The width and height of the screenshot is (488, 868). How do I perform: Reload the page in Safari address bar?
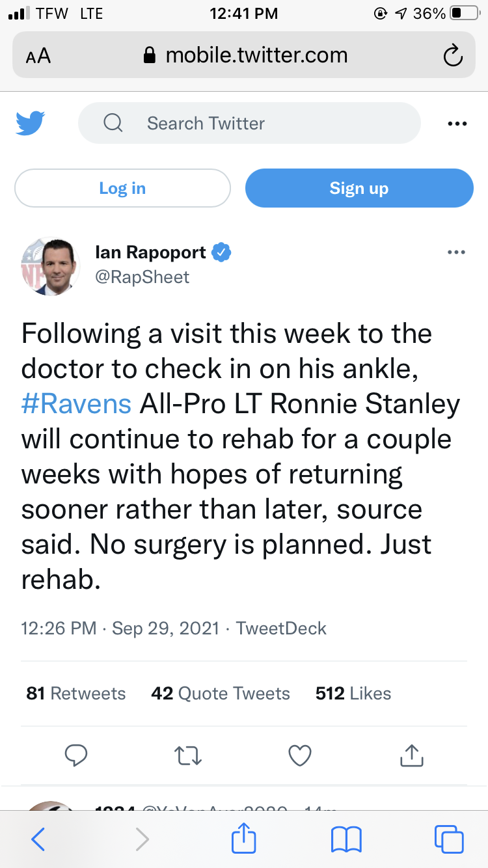[452, 56]
